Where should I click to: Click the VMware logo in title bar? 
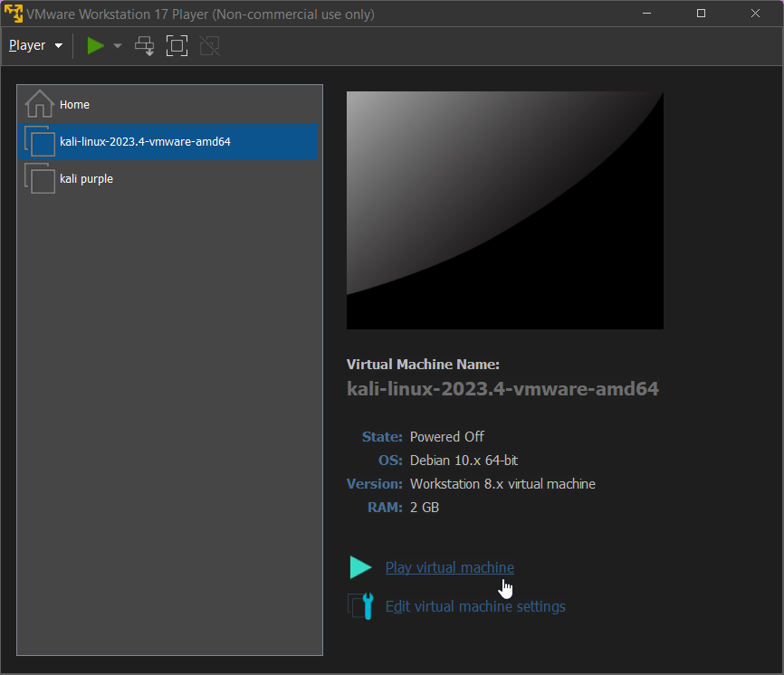pos(14,14)
